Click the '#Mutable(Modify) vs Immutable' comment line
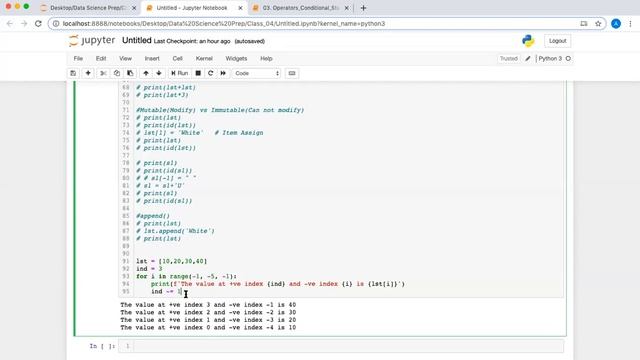Image resolution: width=640 pixels, height=360 pixels. 220,110
